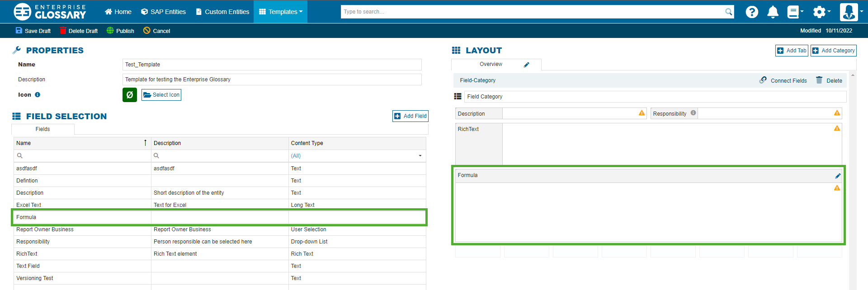Click the Name column filter box

[82, 156]
